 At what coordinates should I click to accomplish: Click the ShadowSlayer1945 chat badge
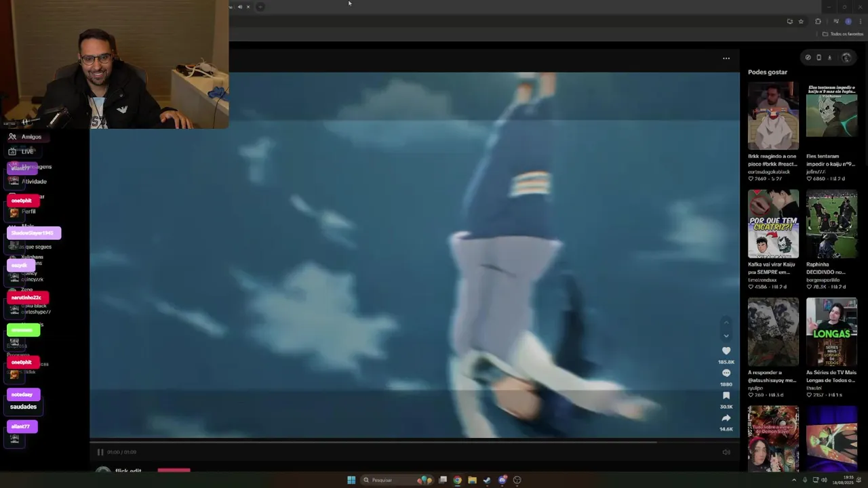pos(34,233)
